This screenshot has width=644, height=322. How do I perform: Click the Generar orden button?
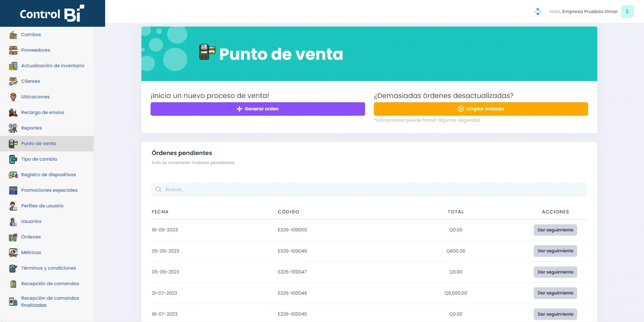[258, 109]
